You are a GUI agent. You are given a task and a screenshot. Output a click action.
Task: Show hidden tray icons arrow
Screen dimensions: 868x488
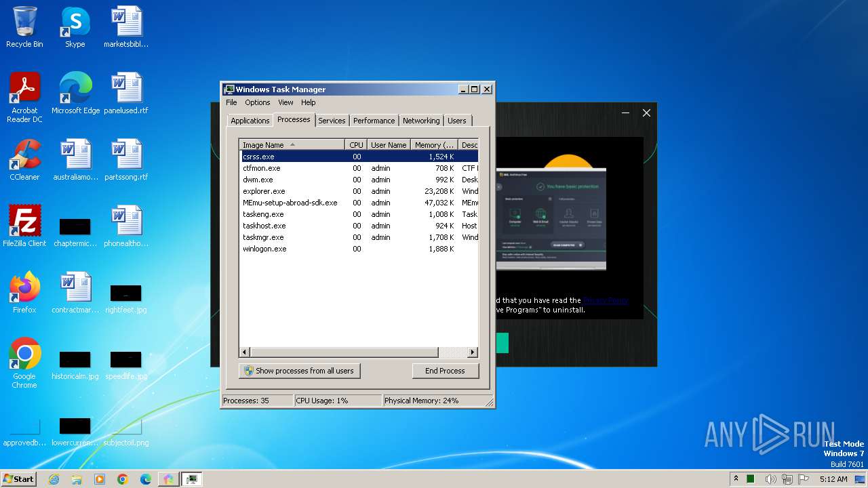click(x=736, y=479)
